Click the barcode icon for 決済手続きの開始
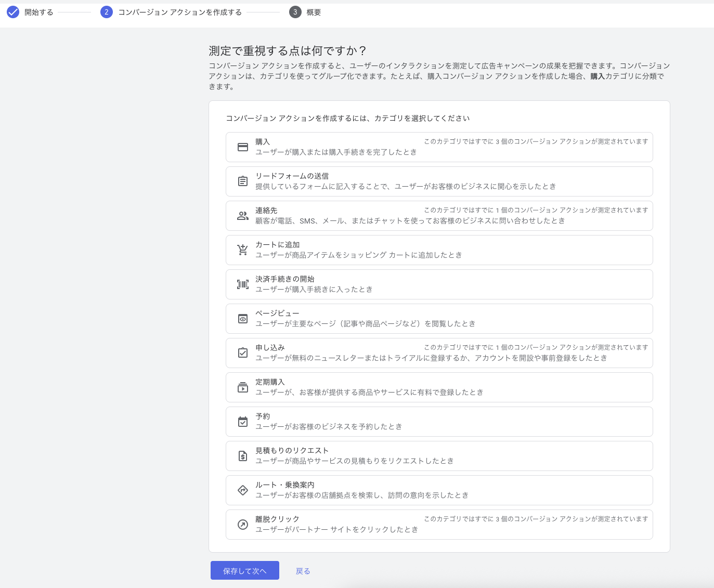This screenshot has width=714, height=588. pos(243,284)
